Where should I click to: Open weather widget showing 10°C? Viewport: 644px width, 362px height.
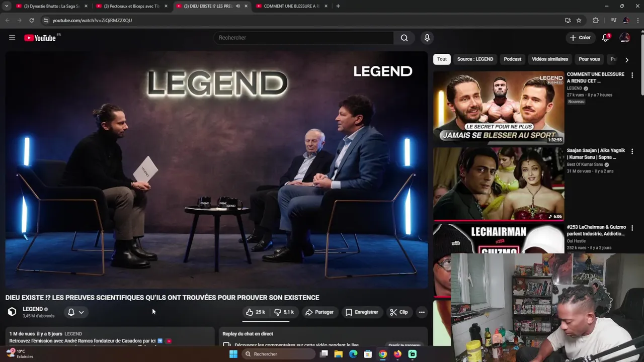point(19,354)
